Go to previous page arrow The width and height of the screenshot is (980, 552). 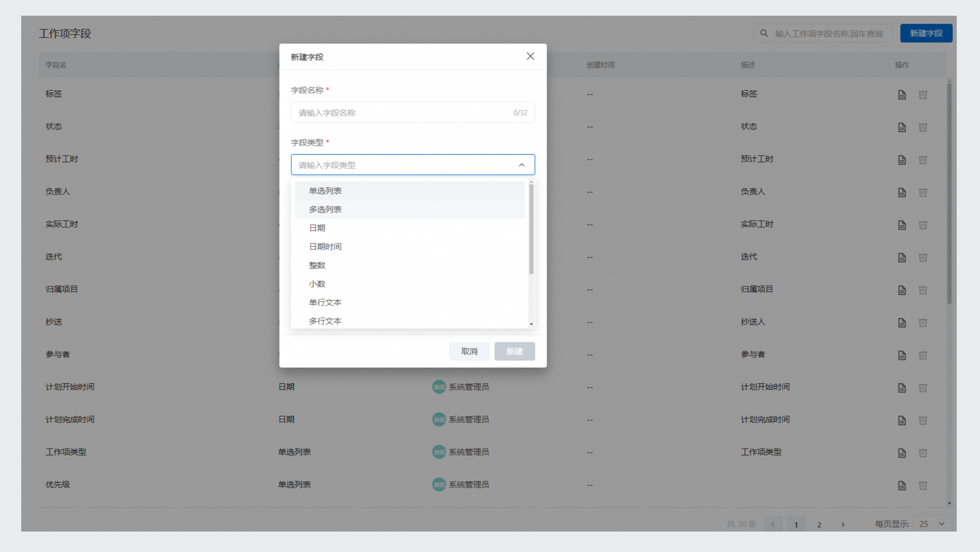[x=773, y=525]
